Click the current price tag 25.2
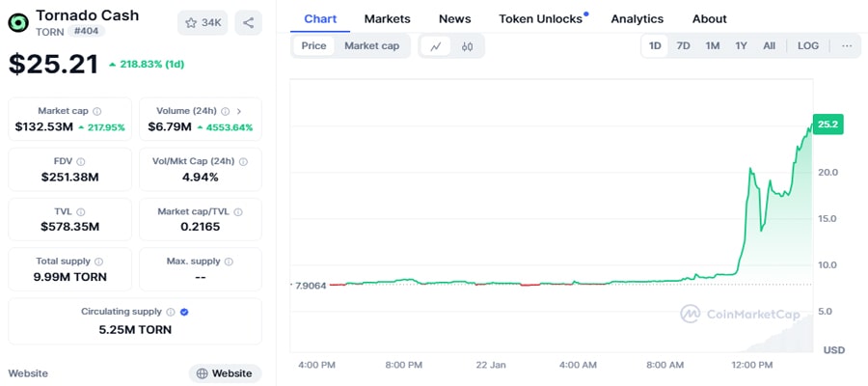Image resolution: width=868 pixels, height=386 pixels. pos(827,124)
